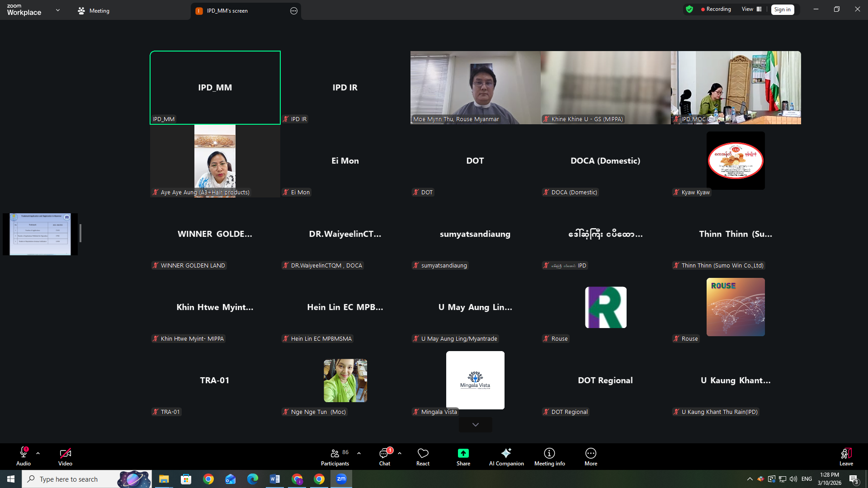Show next page of participants
This screenshot has width=868, height=488.
[x=475, y=425]
